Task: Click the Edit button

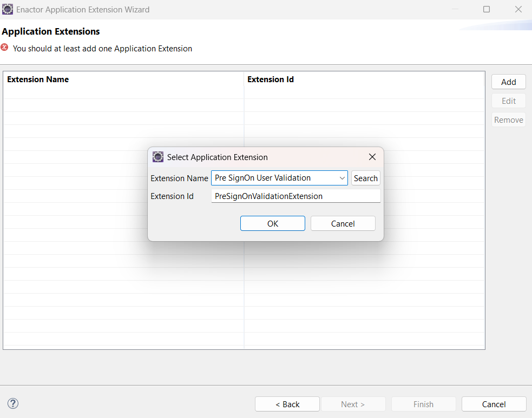Action: coord(508,101)
